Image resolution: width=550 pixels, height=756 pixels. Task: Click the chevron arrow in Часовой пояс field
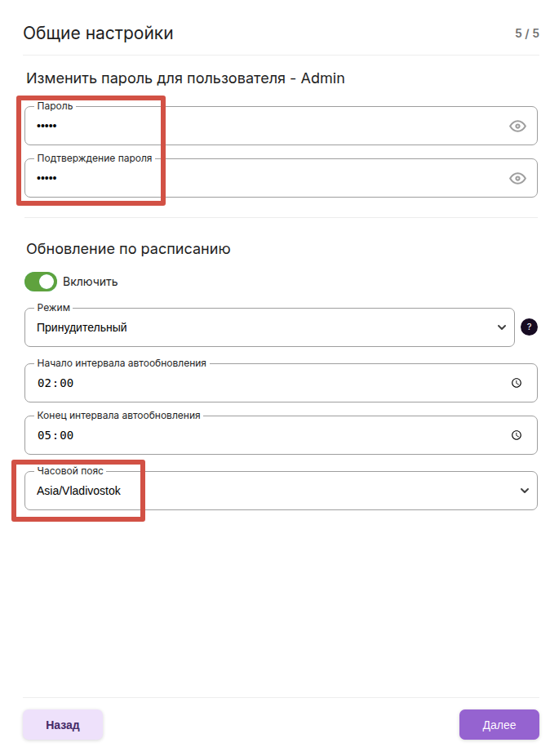[x=524, y=491]
